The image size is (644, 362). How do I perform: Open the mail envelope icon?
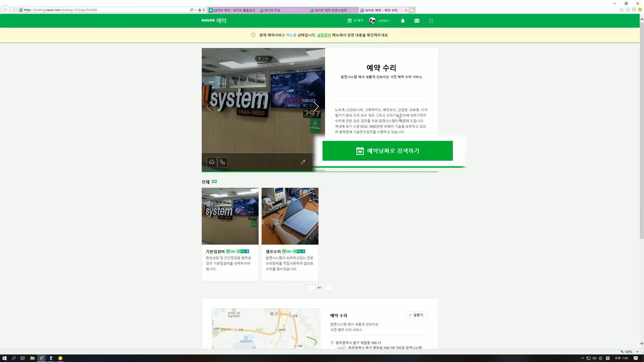click(417, 21)
